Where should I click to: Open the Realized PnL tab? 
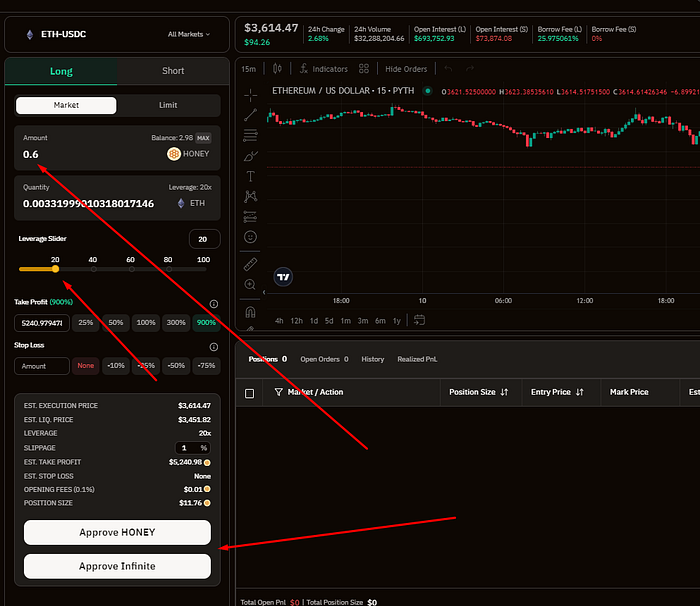click(417, 359)
